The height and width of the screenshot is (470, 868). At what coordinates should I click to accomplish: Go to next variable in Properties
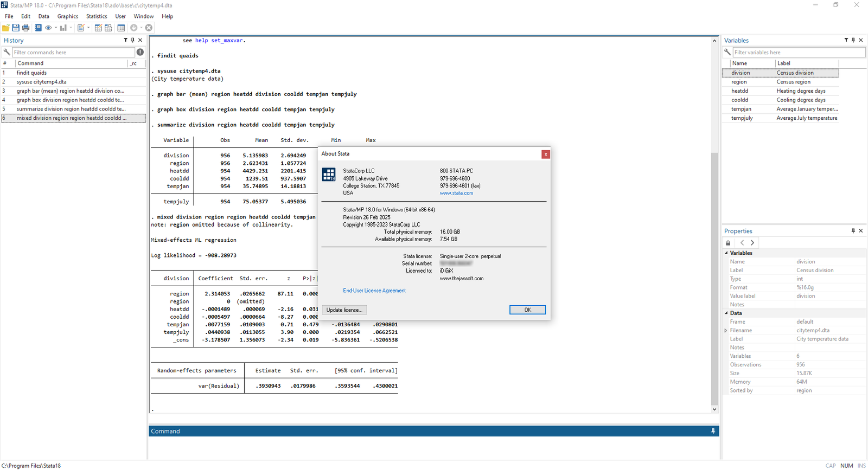[x=752, y=243]
